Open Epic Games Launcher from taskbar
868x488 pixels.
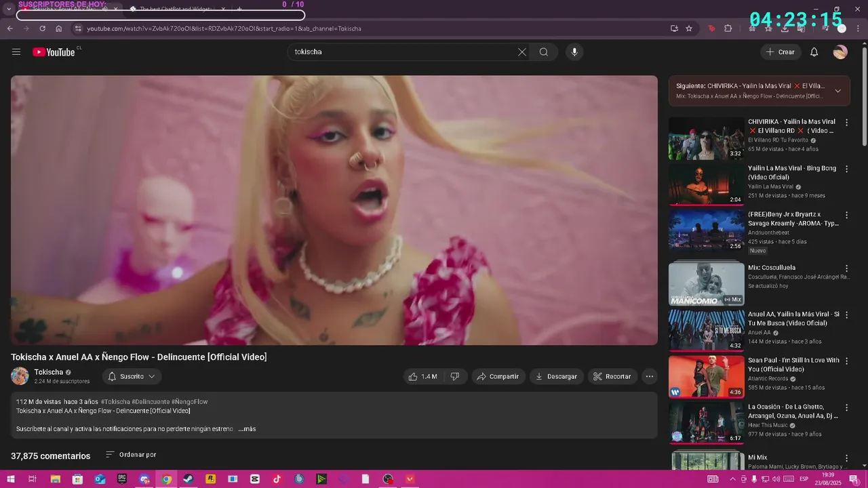122,479
